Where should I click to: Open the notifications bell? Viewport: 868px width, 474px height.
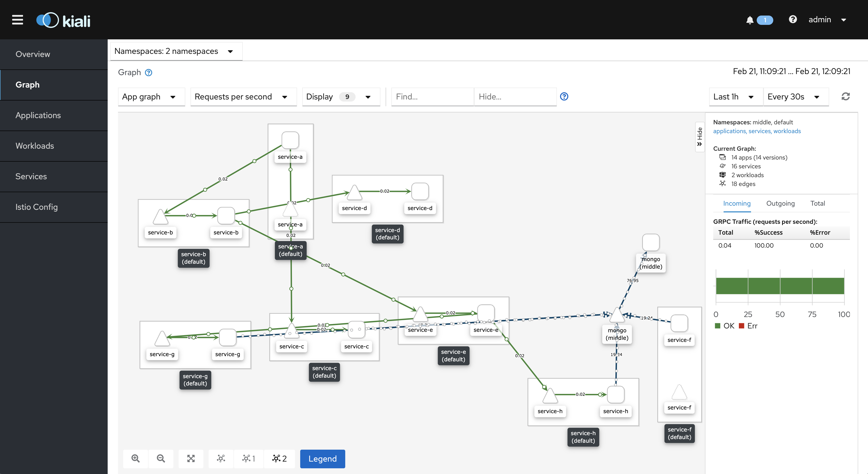pyautogui.click(x=749, y=20)
